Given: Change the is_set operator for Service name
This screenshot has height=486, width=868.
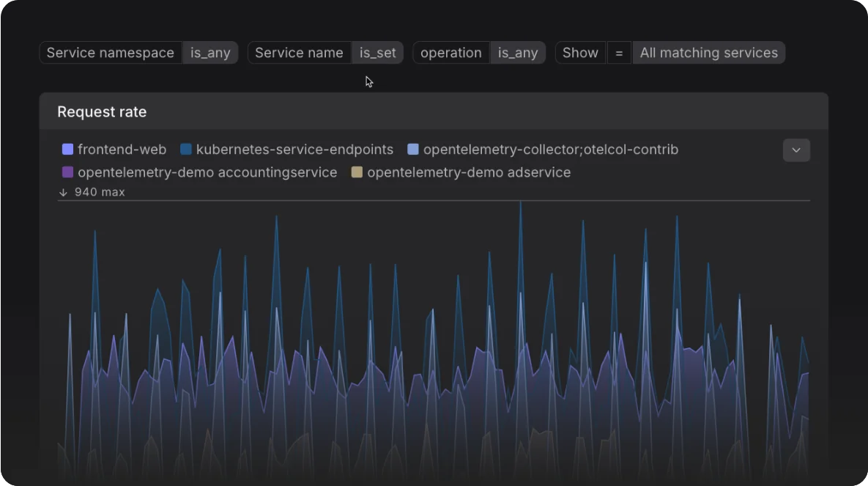Looking at the screenshot, I should pos(377,53).
